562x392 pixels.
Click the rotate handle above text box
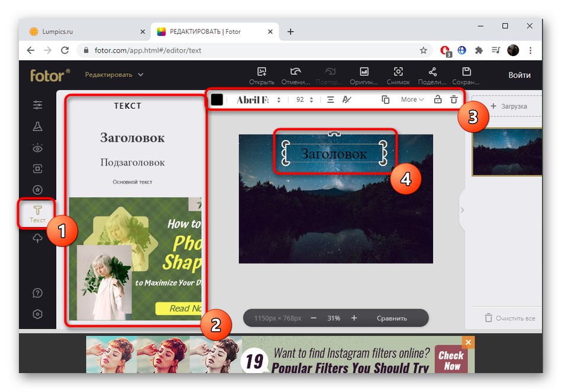[x=334, y=134]
